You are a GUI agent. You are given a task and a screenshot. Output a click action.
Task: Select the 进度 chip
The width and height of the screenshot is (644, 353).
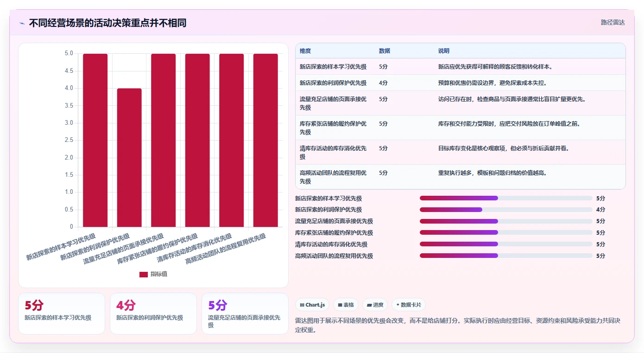375,305
